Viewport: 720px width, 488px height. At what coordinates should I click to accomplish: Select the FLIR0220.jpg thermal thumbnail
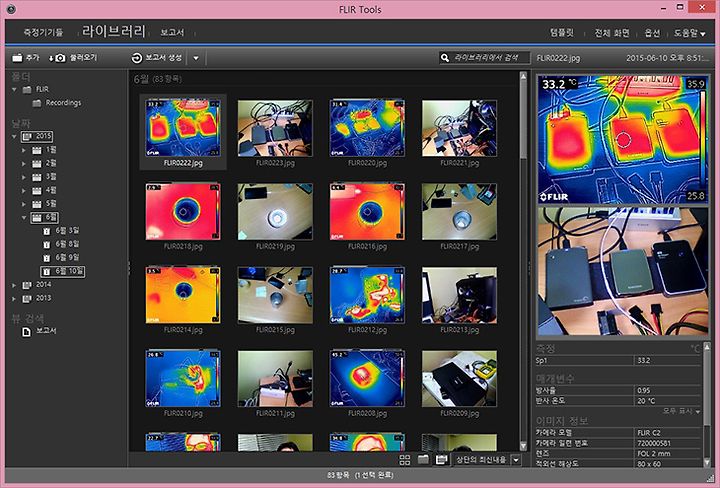367,129
